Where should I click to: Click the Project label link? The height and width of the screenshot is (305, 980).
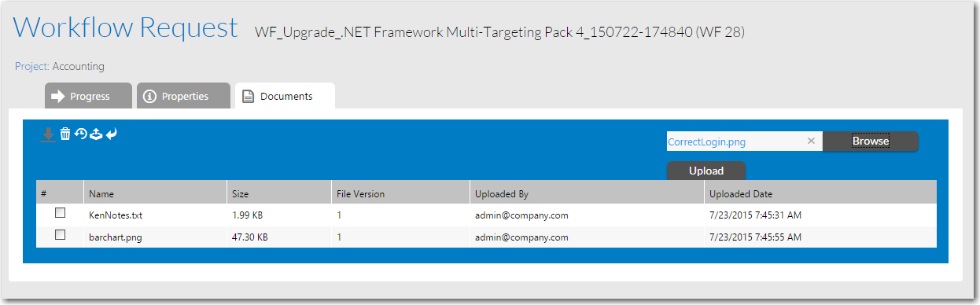pos(32,67)
